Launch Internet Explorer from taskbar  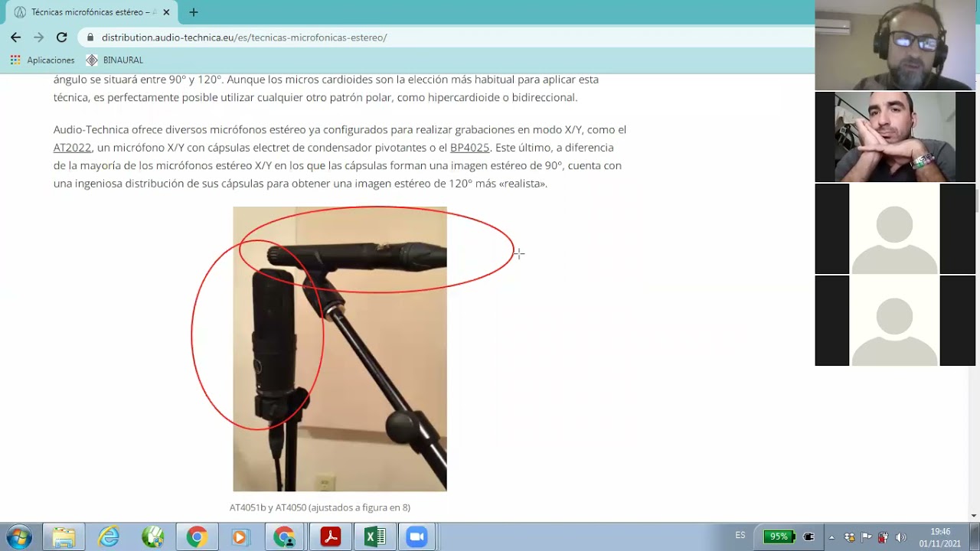tap(109, 537)
